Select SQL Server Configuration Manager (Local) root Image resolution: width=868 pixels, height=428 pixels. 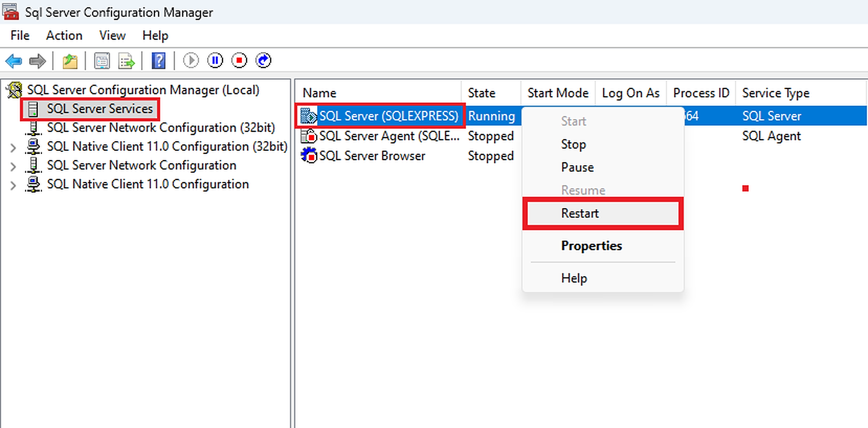tap(143, 90)
